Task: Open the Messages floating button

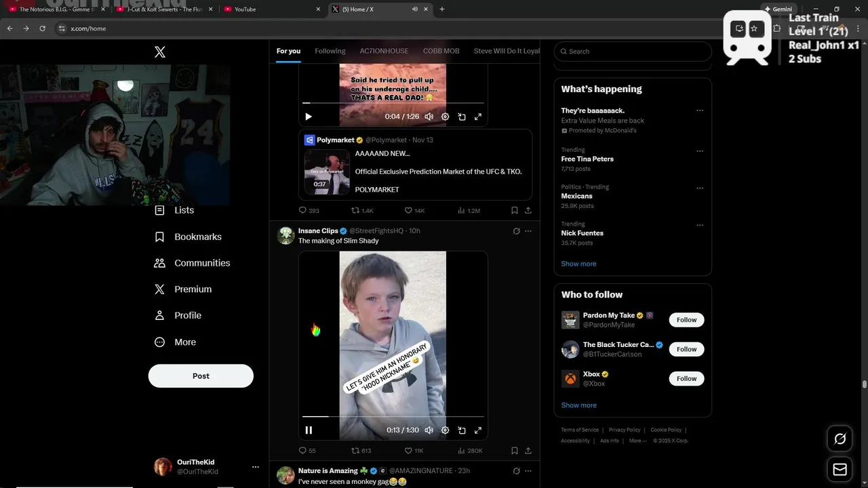Action: click(840, 470)
